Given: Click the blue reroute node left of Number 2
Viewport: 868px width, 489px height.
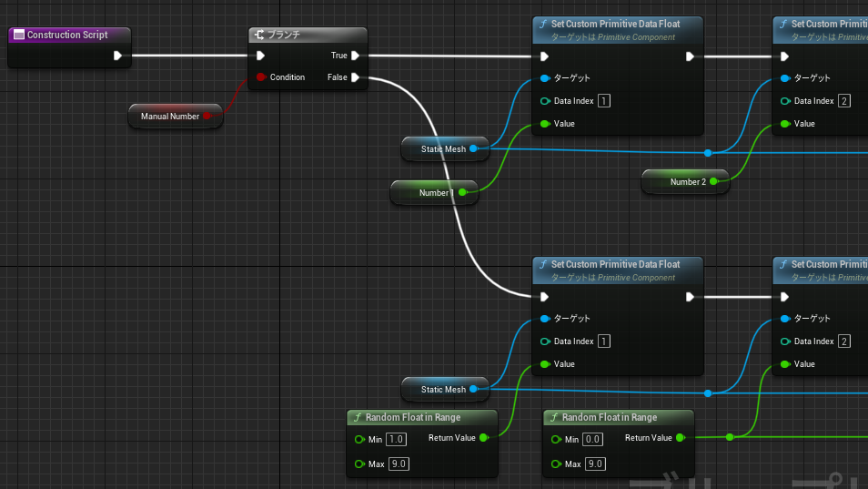Looking at the screenshot, I should [x=708, y=153].
